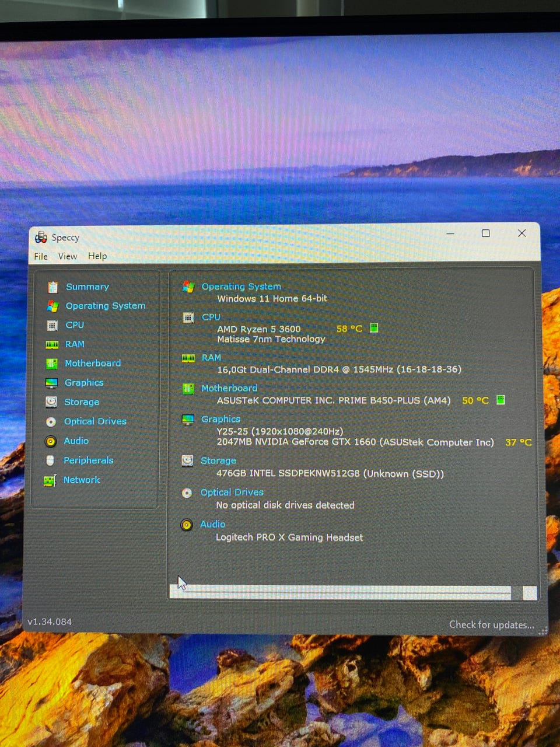Click the 476GB INTEL SSDPEKNW512G8 text
Screen dimensions: 560x747
point(330,474)
